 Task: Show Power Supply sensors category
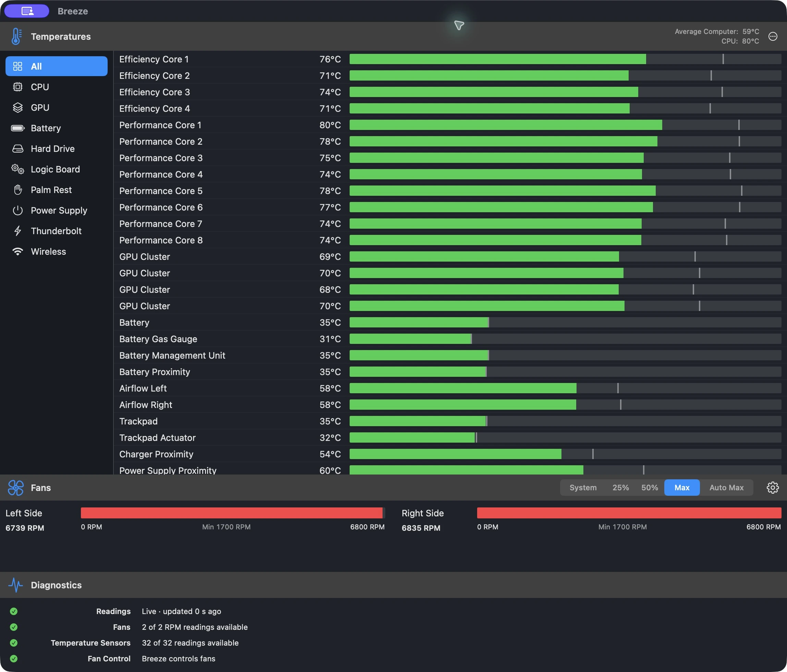click(57, 210)
